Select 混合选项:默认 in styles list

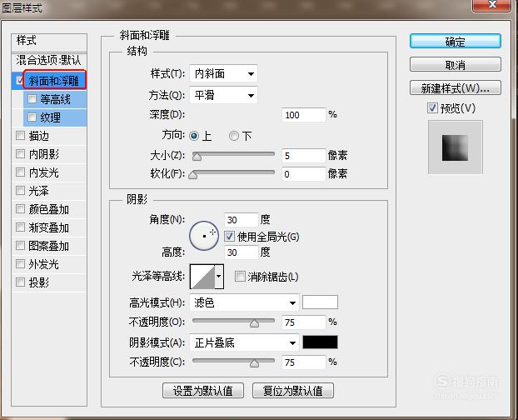(x=49, y=61)
